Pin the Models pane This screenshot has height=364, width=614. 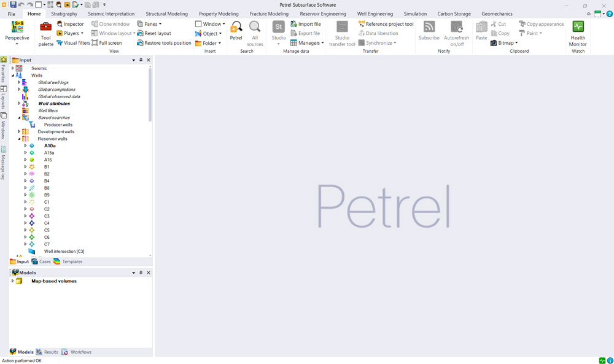click(x=141, y=273)
